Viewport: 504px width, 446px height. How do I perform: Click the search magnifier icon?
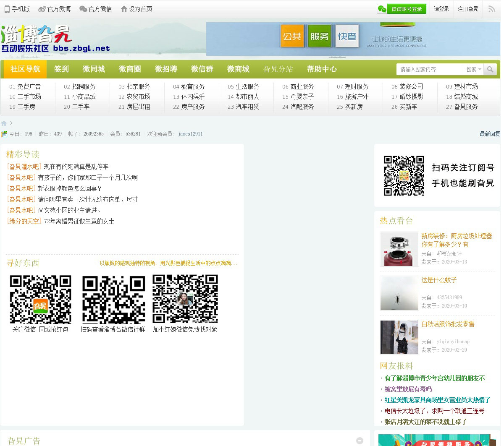(x=490, y=69)
